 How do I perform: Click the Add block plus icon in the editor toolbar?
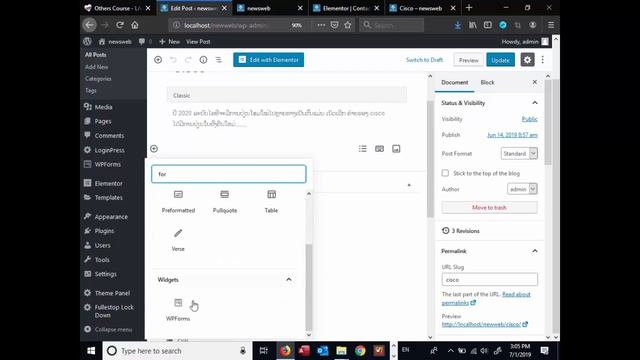click(158, 60)
